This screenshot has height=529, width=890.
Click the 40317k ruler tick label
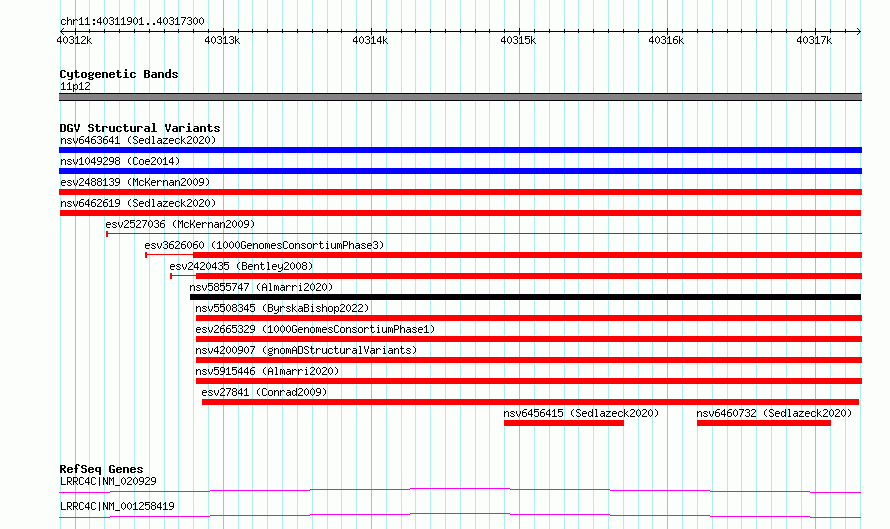[x=814, y=40]
